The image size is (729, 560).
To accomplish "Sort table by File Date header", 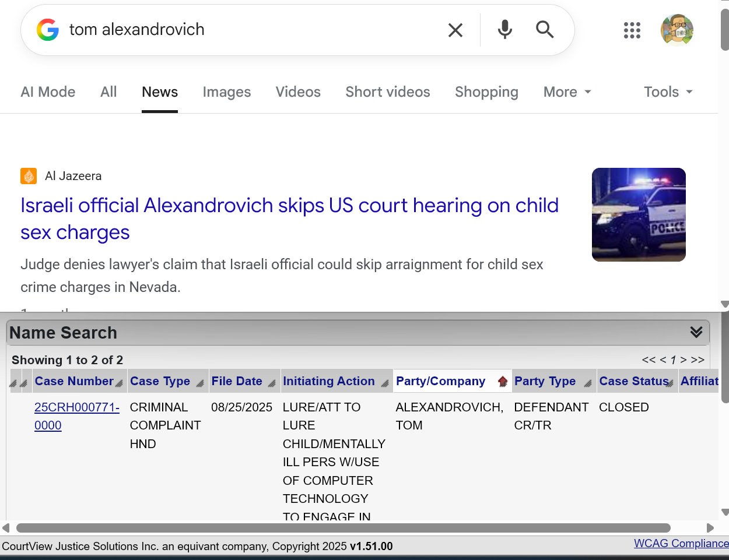I will click(237, 381).
